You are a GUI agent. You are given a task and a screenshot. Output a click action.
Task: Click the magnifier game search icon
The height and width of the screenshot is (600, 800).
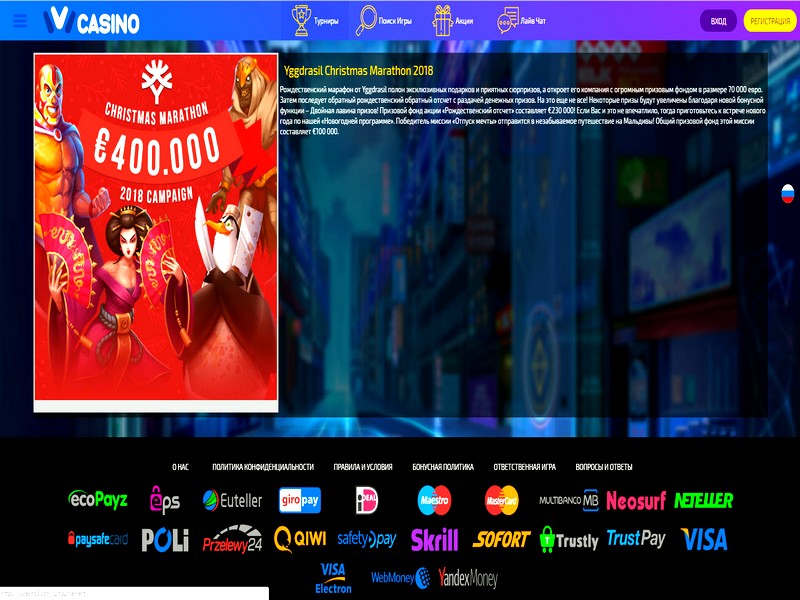(x=366, y=20)
